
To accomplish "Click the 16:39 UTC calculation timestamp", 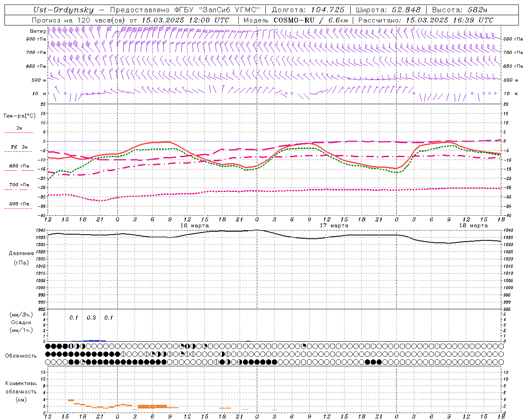I will click(x=449, y=20).
